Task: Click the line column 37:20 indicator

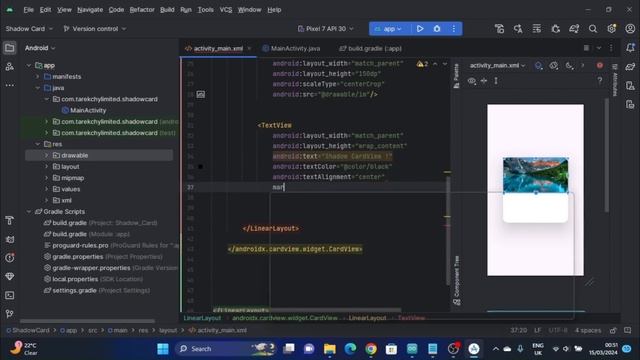Action: (518, 330)
